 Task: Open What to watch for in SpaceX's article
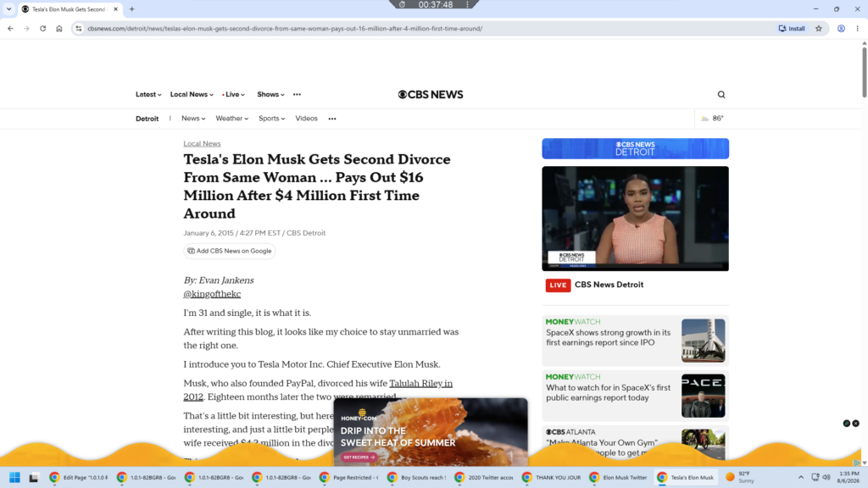point(608,393)
